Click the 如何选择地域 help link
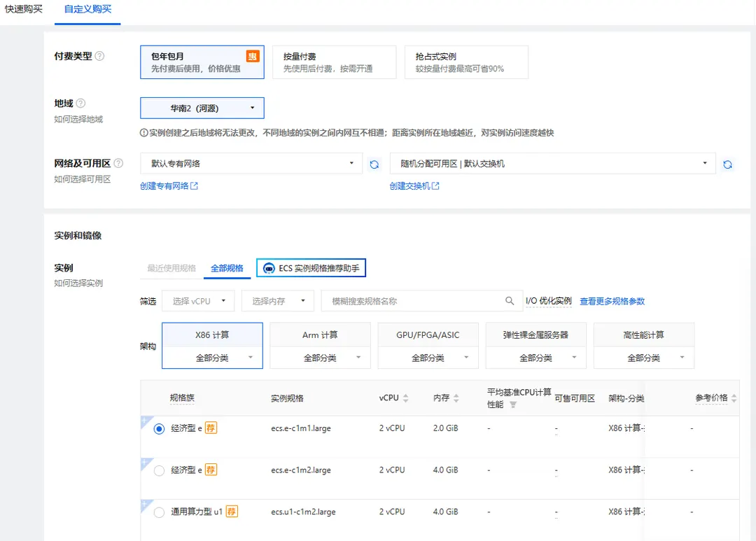 point(78,119)
